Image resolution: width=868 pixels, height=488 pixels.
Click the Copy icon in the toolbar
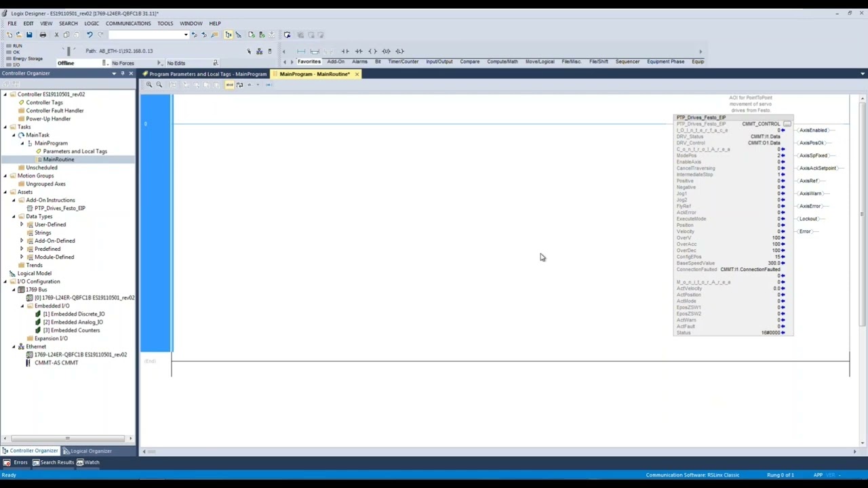[66, 35]
